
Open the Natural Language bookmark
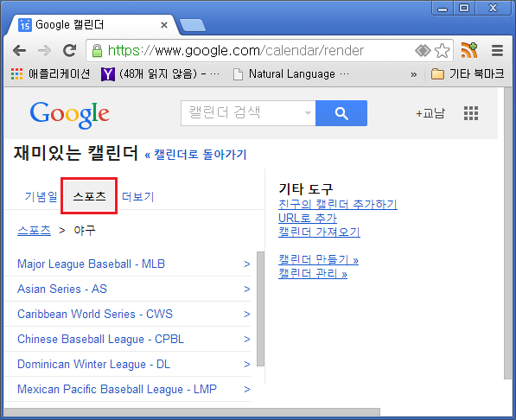291,73
